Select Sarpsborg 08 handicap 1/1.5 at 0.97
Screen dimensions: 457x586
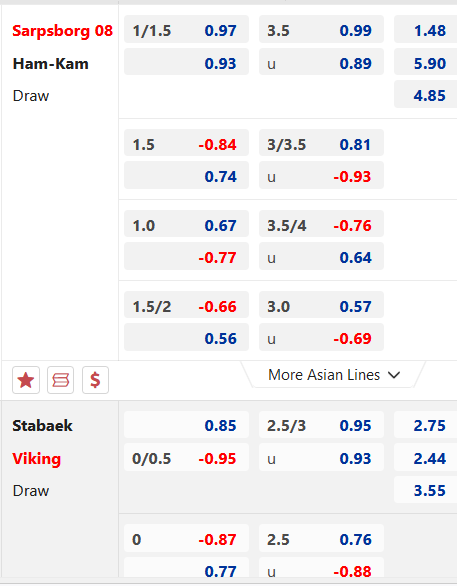[x=186, y=30]
